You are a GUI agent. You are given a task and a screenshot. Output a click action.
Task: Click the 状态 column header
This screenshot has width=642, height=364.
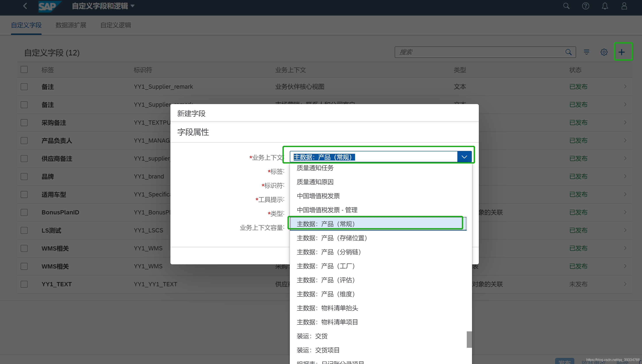575,70
